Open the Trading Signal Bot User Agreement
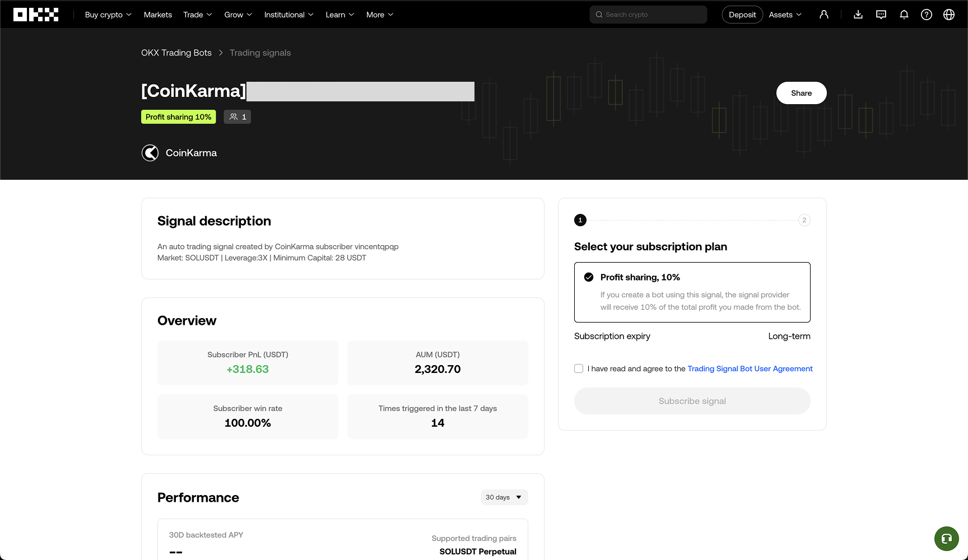968x560 pixels. [750, 368]
